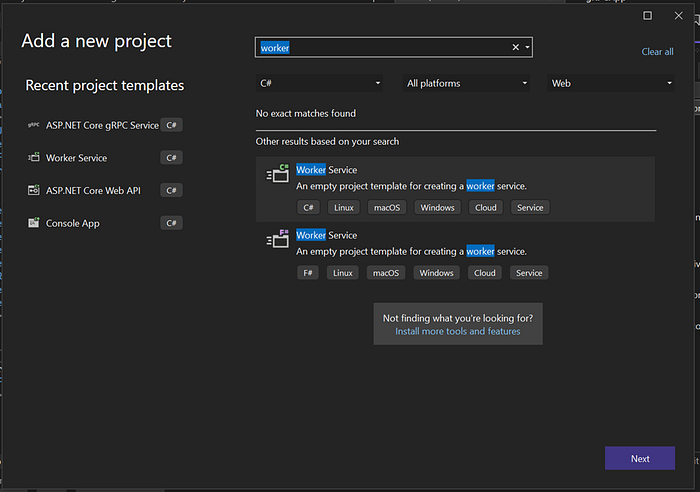Select the F# Worker Service result title
Viewport: 700px width, 492px height.
[327, 235]
